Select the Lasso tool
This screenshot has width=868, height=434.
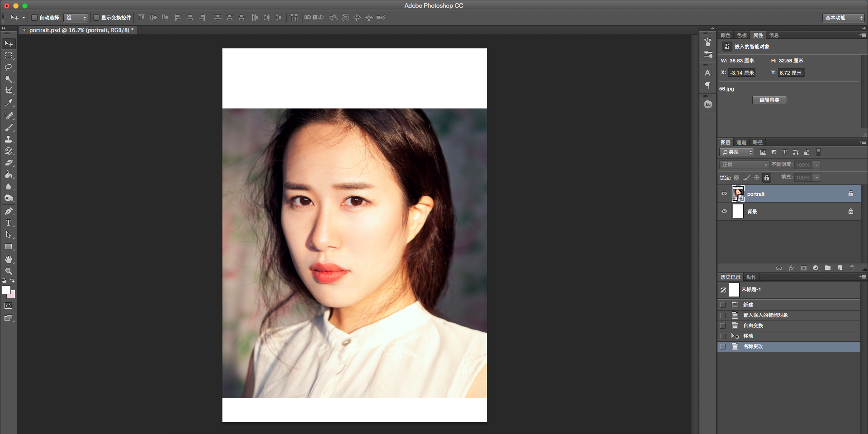9,67
